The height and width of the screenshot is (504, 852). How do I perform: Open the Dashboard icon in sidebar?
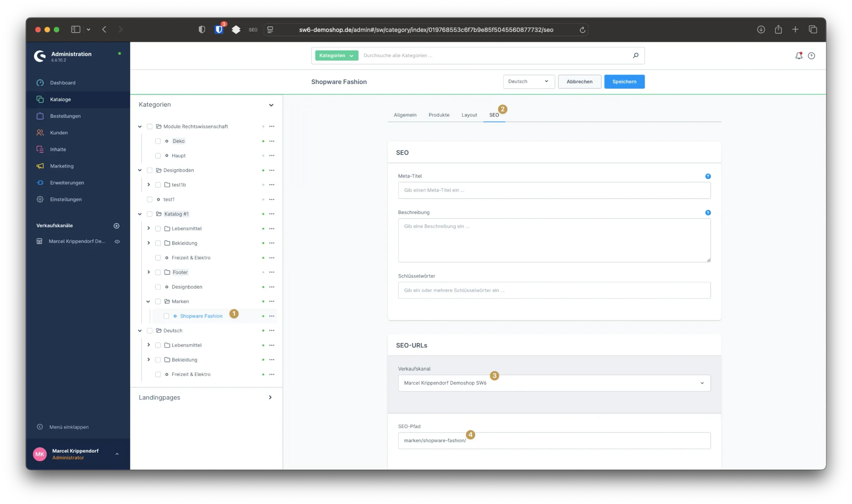tap(40, 83)
